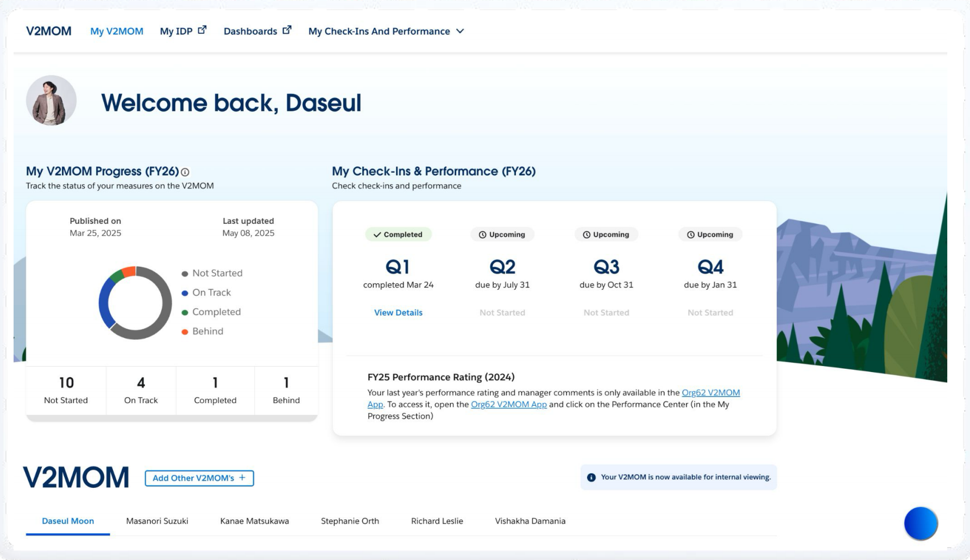Switch to Kanae Matsukawa tab
The height and width of the screenshot is (560, 970).
pos(254,521)
